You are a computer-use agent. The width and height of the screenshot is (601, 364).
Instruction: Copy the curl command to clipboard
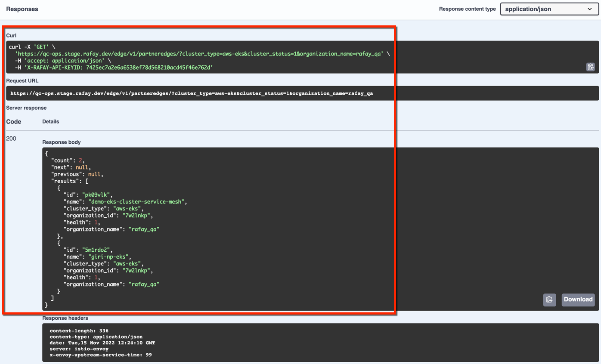pos(590,67)
